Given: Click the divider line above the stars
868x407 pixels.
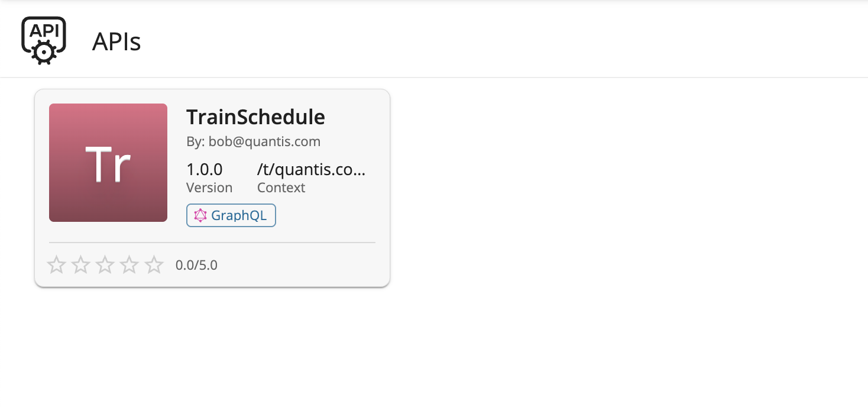Looking at the screenshot, I should pyautogui.click(x=212, y=243).
